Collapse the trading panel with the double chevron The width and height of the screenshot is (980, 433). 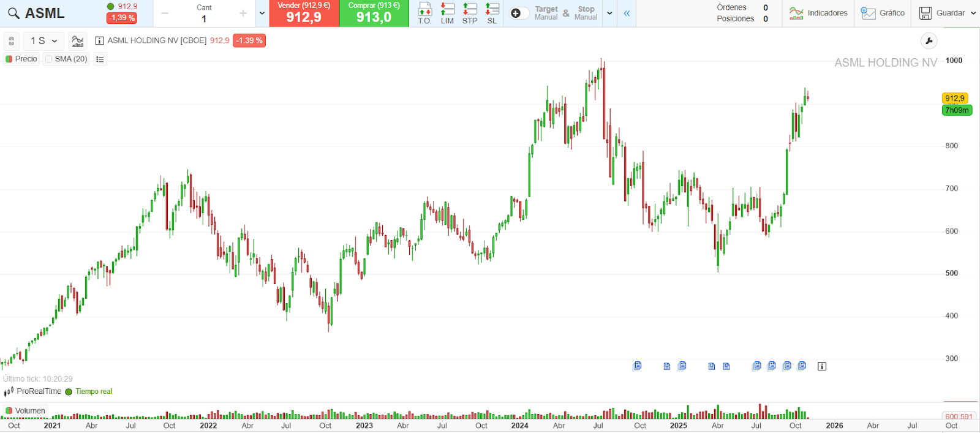[627, 13]
